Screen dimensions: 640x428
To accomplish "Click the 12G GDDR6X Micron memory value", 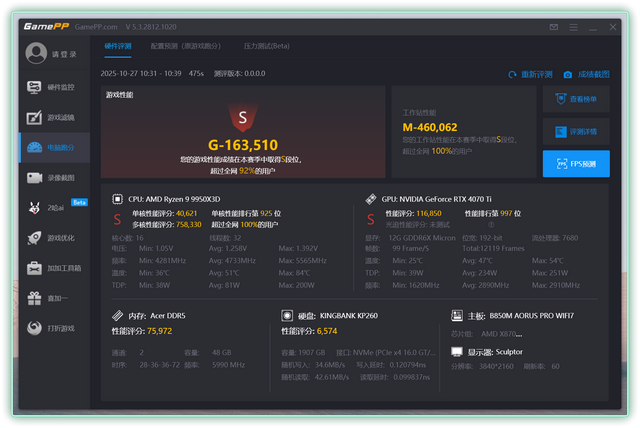I will click(x=422, y=238).
